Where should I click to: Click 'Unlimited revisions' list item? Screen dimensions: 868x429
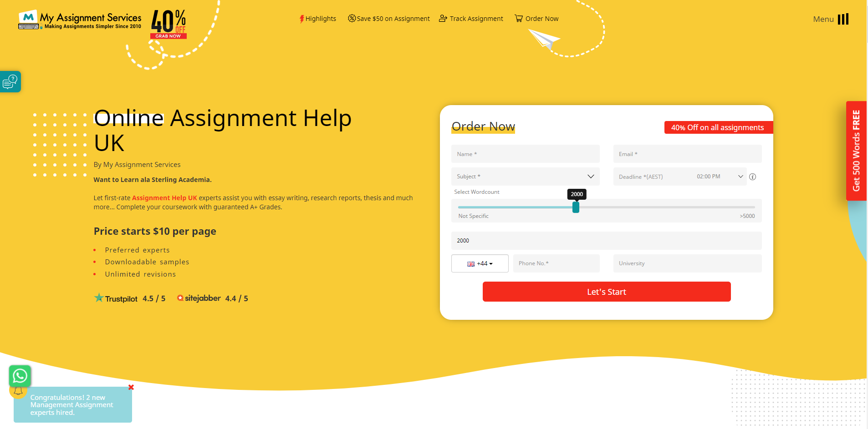pos(140,274)
